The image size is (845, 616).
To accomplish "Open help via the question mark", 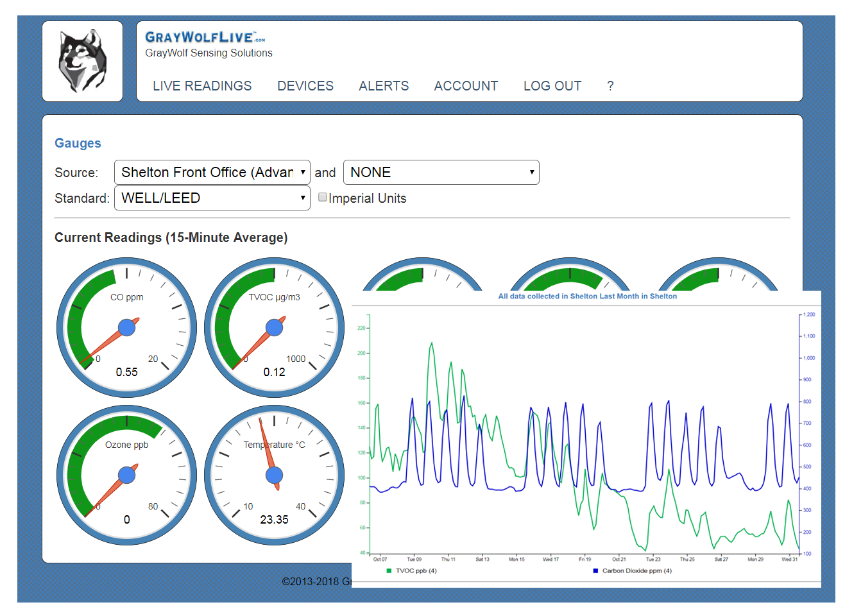I will tap(610, 86).
